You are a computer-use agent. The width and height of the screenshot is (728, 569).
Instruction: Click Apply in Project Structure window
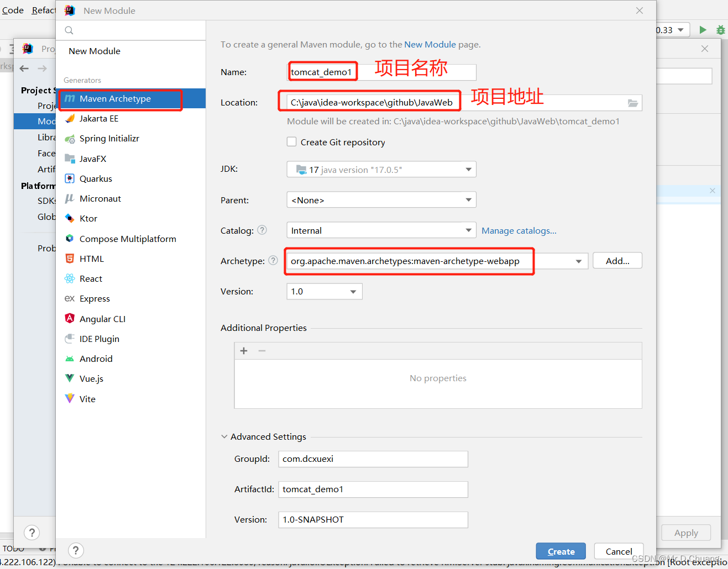pos(686,533)
